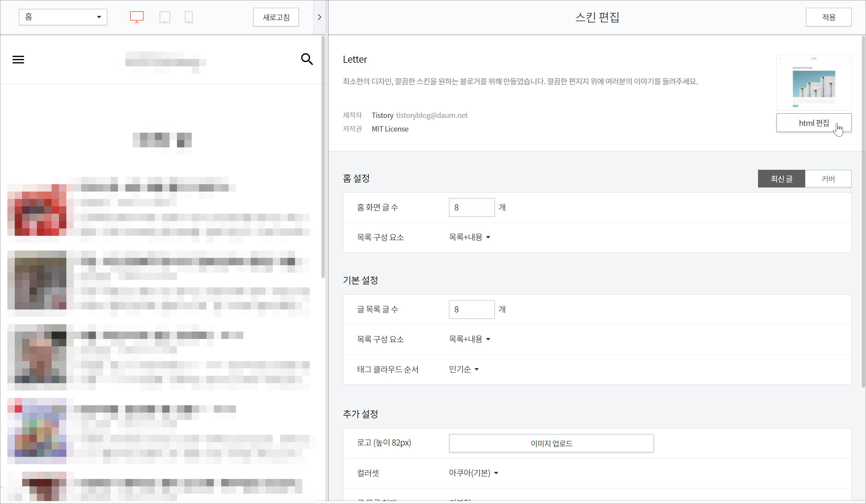Click the 새로고침 button
The height and width of the screenshot is (504, 866).
point(275,17)
